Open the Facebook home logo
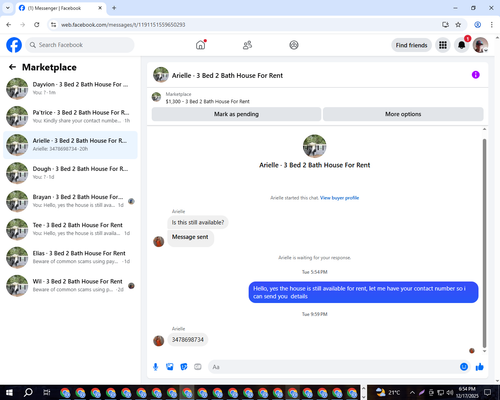 14,45
